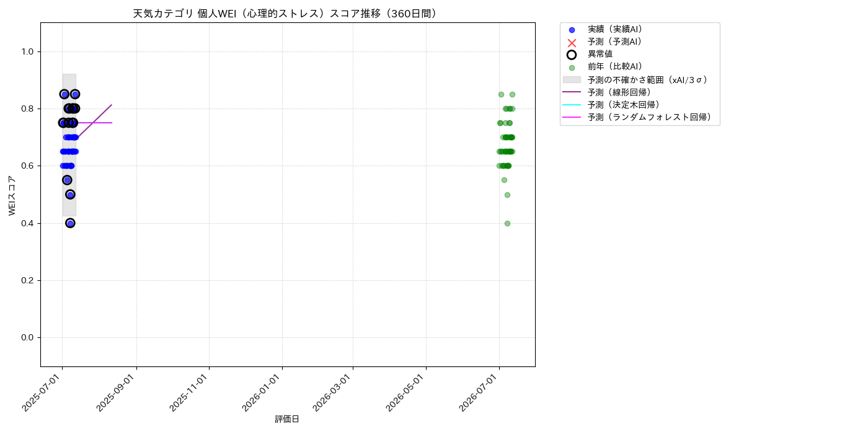
Task: Click the cyan line legend sample for 決定木回帰
Action: 572,105
